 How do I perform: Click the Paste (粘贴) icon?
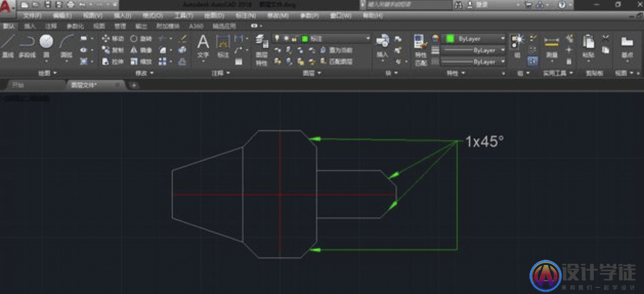tap(588, 46)
